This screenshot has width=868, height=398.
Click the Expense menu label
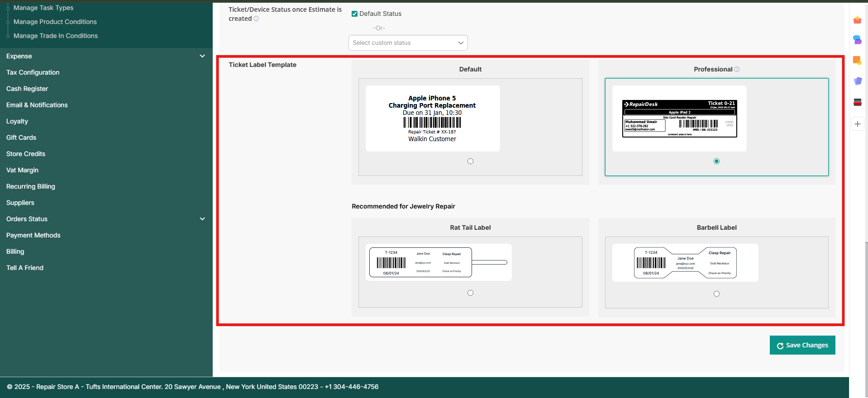(x=19, y=56)
